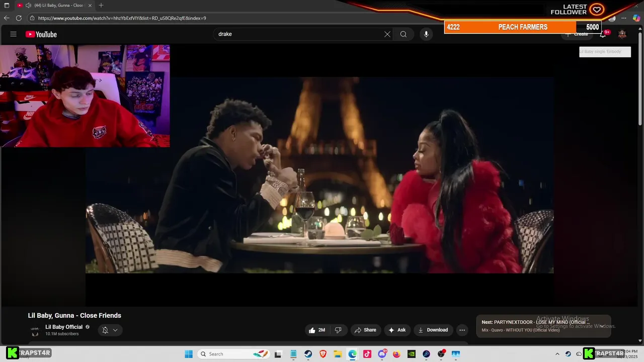Share the Close Friends video
Screen dimensions: 644x362
click(x=365, y=330)
